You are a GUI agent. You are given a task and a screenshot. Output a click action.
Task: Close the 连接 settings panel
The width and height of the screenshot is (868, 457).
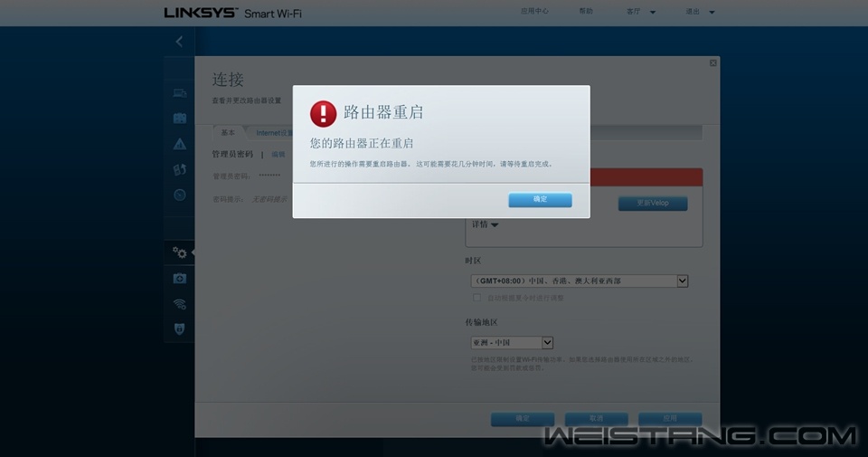712,62
